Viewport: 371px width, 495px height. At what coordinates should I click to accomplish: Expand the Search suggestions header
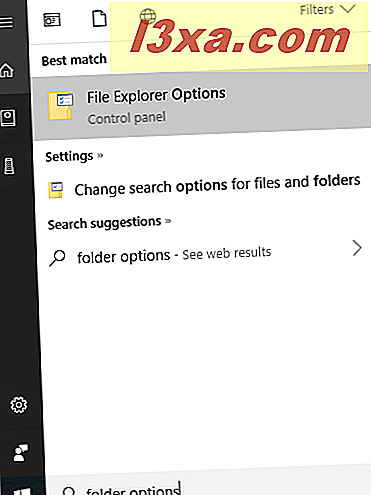[x=109, y=223]
